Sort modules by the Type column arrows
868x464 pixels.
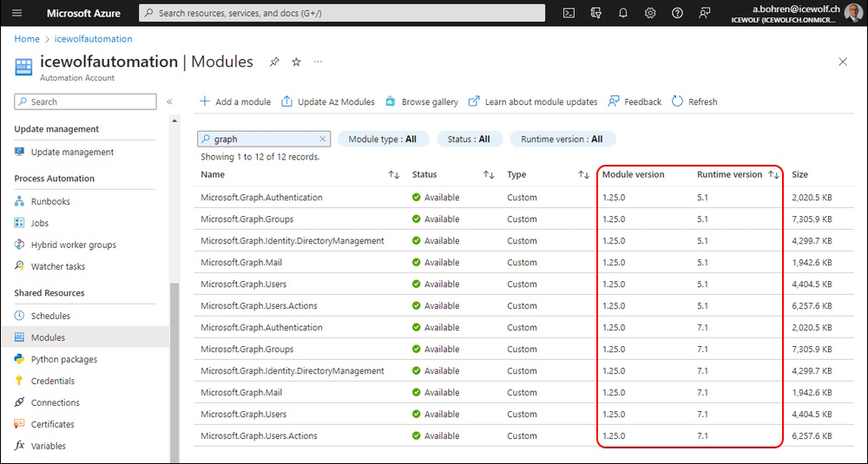click(583, 175)
